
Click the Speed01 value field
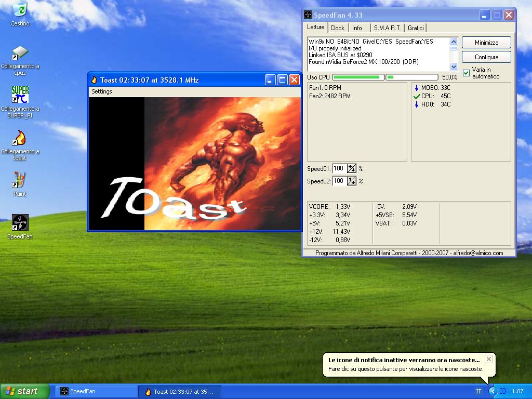pos(339,168)
